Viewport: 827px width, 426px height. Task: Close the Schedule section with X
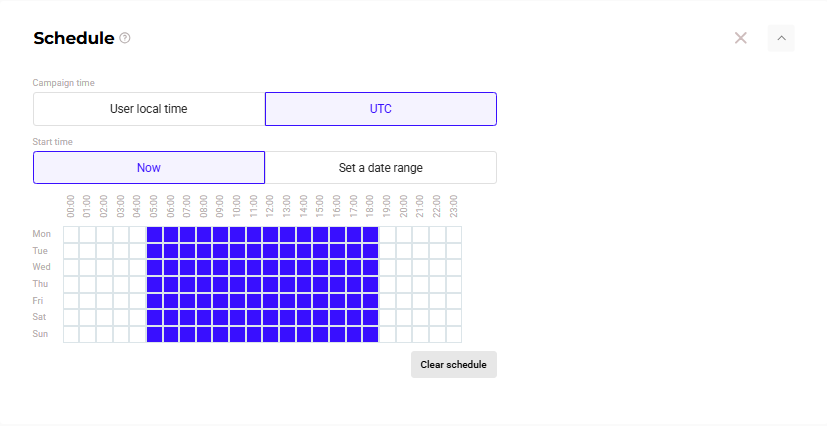(741, 38)
